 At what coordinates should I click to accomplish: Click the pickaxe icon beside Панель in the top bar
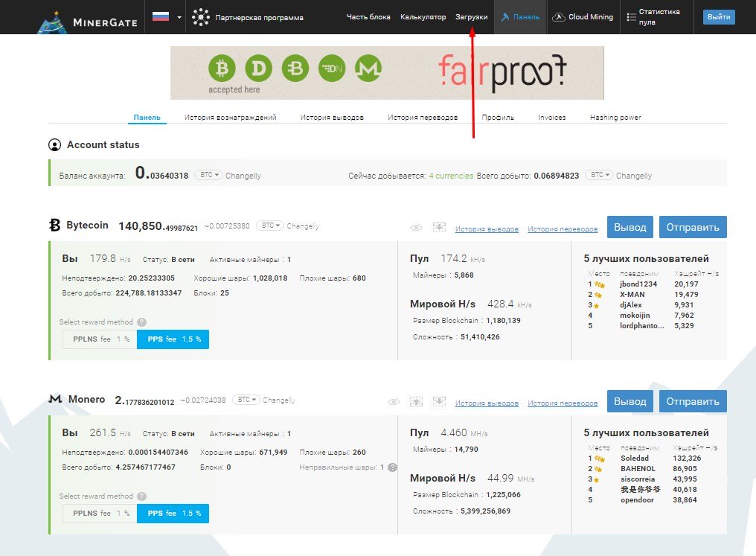pyautogui.click(x=504, y=17)
